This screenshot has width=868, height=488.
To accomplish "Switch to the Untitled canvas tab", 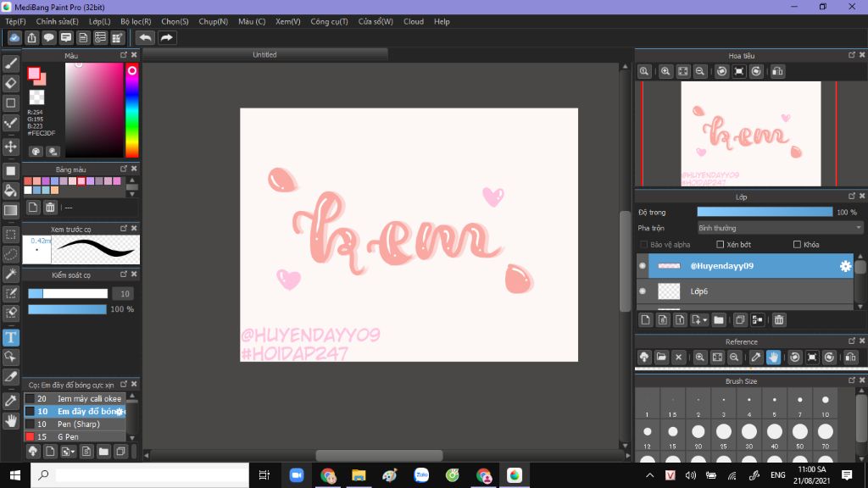I will click(x=264, y=55).
